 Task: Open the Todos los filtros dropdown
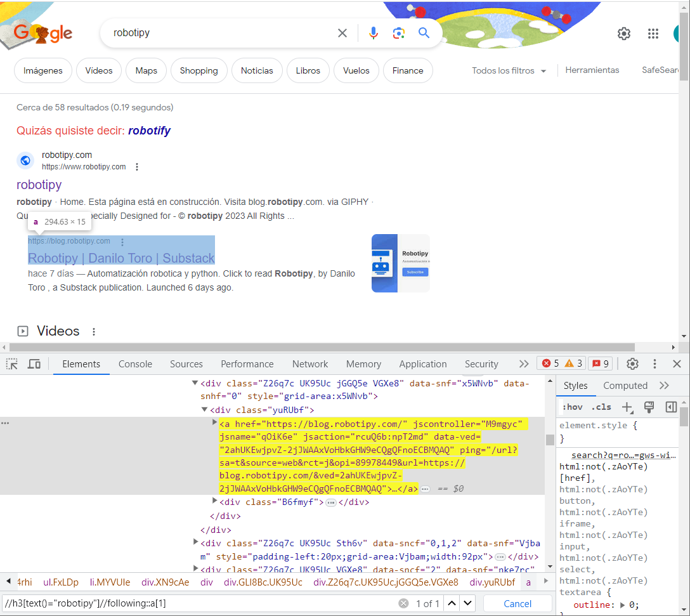point(509,70)
